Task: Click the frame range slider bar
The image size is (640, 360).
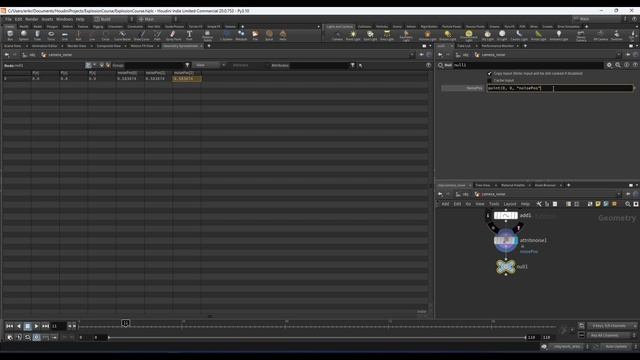Action: pyautogui.click(x=317, y=338)
